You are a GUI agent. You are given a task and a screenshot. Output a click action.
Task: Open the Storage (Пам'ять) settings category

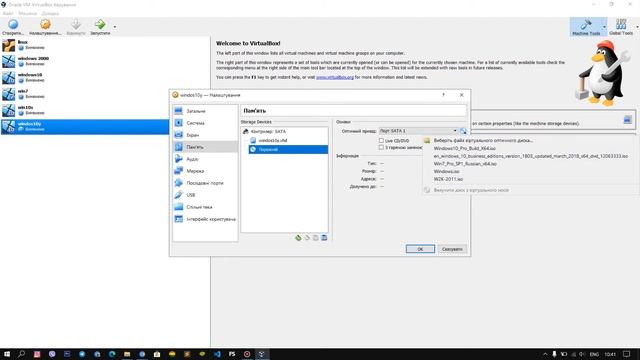click(205, 147)
